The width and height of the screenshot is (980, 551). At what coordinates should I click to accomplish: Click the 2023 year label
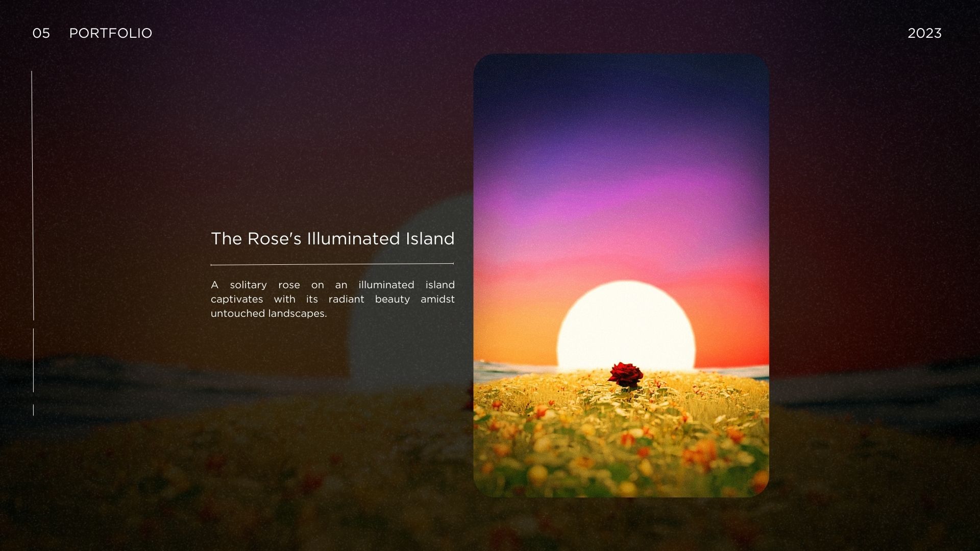[x=924, y=34]
